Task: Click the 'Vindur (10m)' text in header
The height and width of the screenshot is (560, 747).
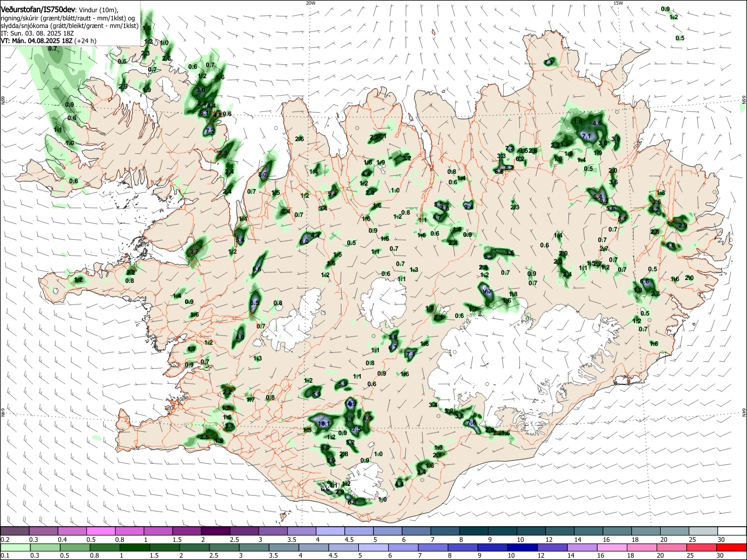Action: (98, 10)
